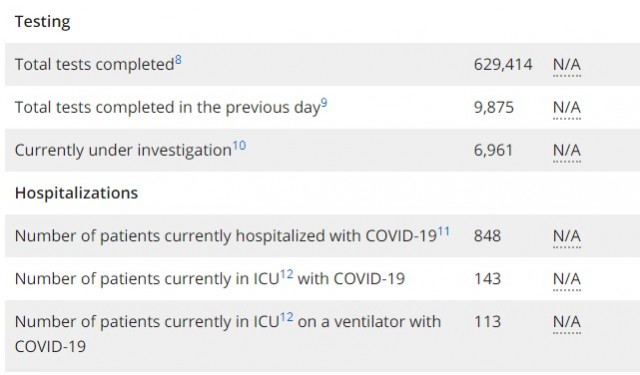Click N/A in Total tests completed row
The width and height of the screenshot is (640, 375).
567,65
